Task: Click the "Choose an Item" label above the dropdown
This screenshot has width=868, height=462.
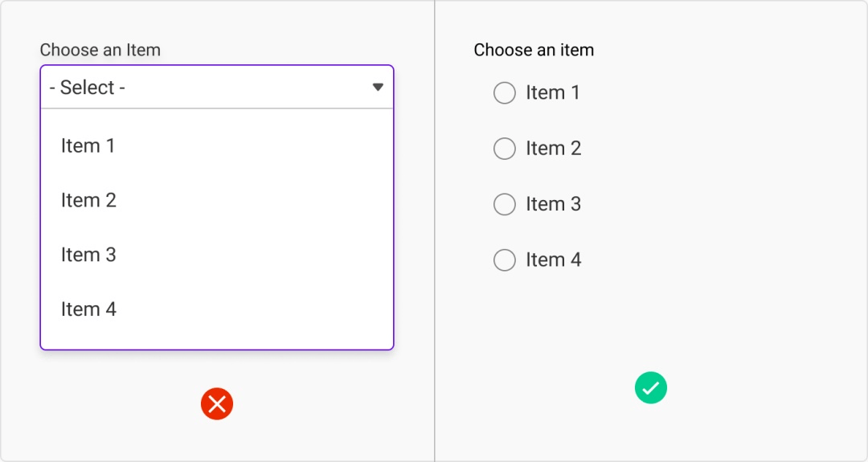Action: [x=100, y=50]
